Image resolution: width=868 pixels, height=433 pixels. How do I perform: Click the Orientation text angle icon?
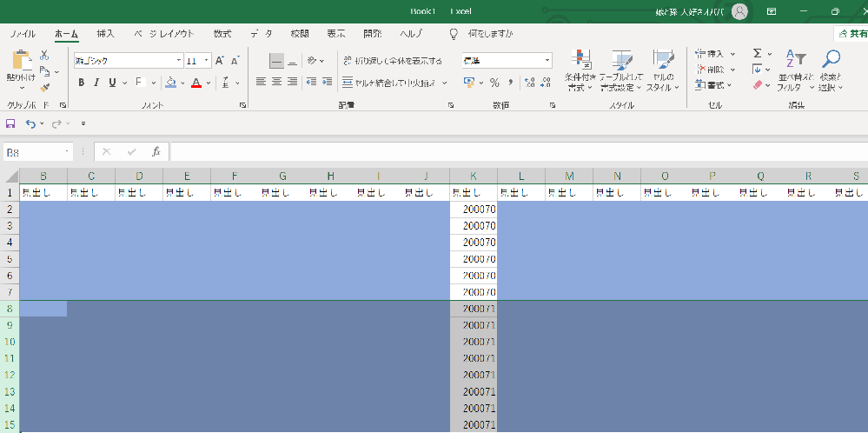(x=312, y=60)
